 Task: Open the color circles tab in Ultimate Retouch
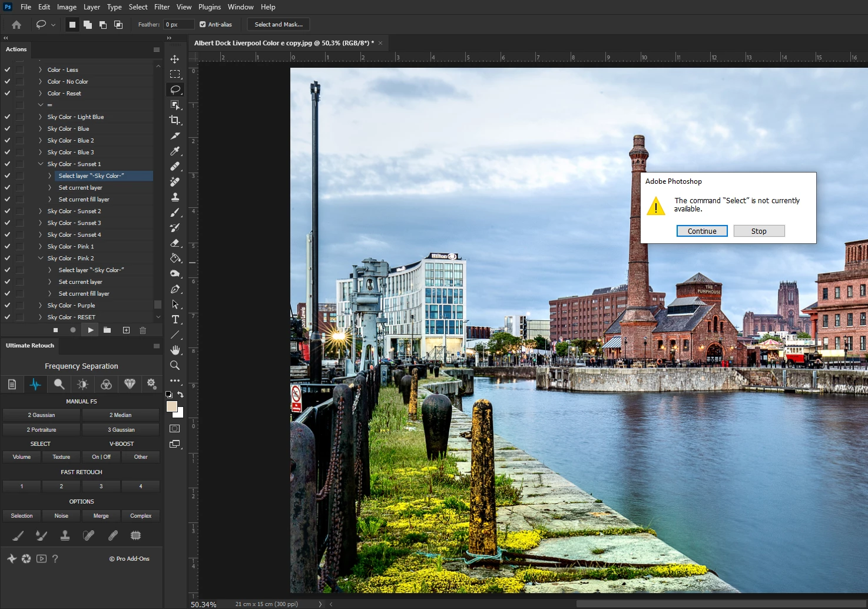106,385
